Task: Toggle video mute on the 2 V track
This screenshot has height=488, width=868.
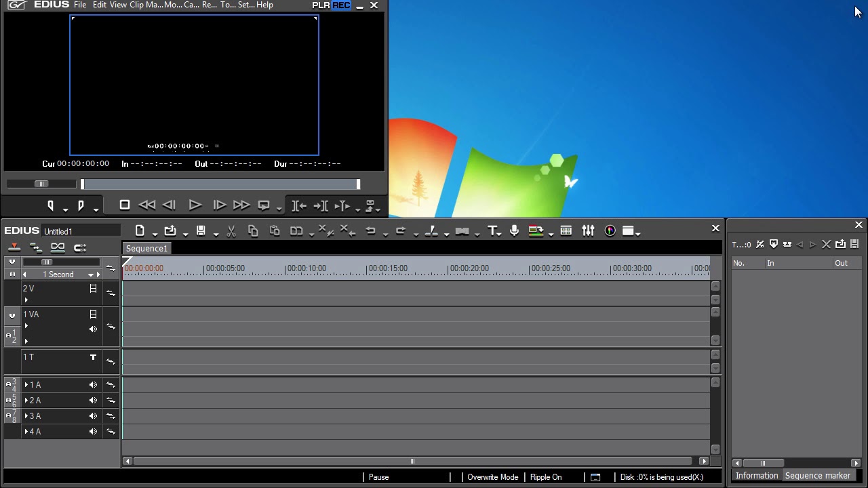Action: [x=93, y=289]
